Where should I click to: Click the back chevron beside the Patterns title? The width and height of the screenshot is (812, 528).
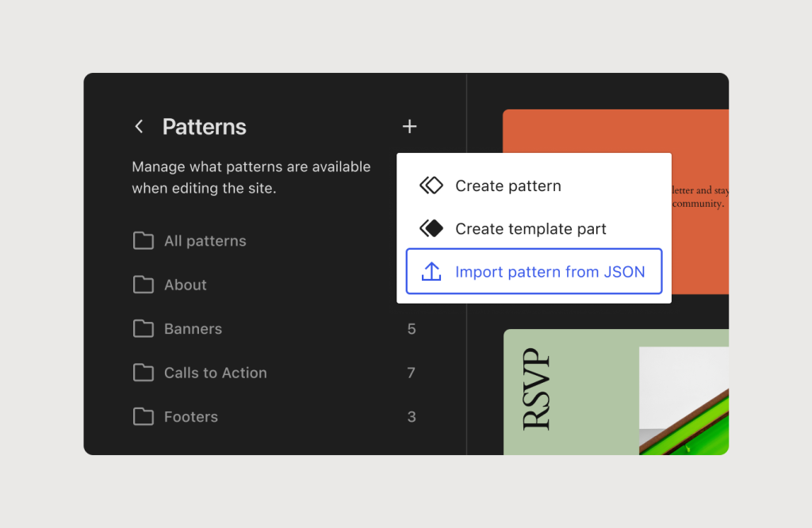[139, 126]
